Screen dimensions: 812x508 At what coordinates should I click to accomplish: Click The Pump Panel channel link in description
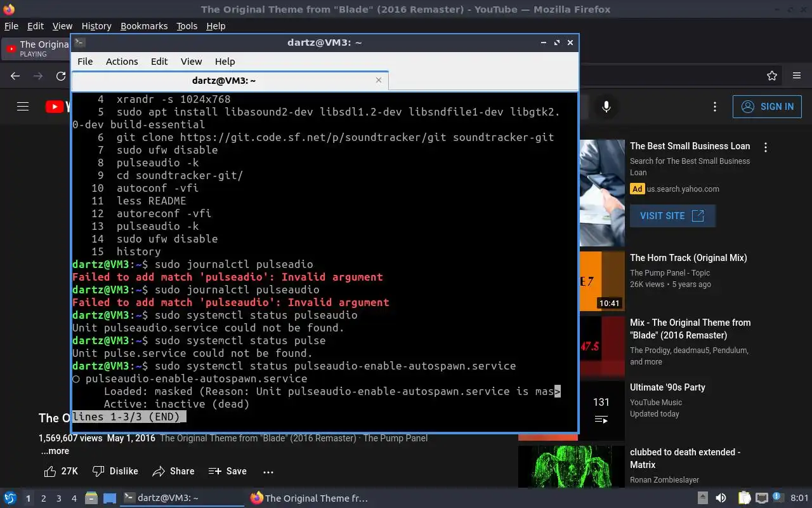click(395, 438)
